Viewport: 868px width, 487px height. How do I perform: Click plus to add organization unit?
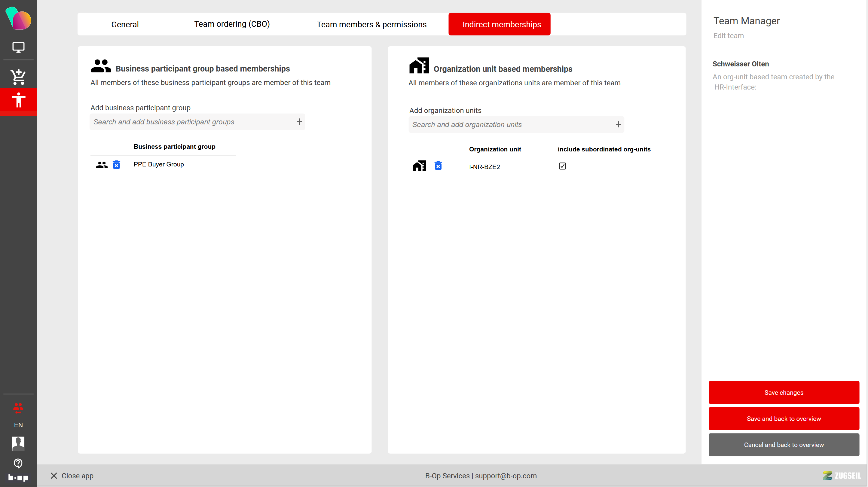point(618,124)
